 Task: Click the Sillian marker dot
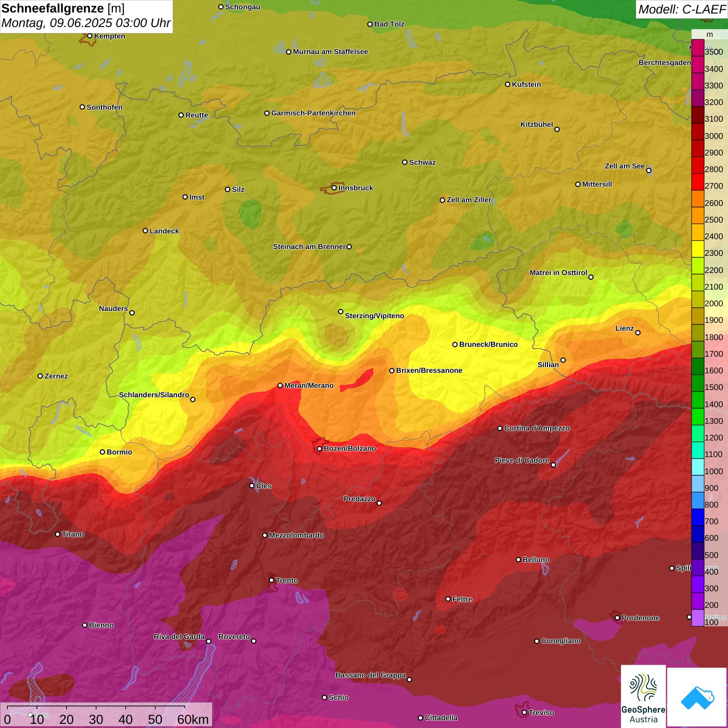(563, 360)
